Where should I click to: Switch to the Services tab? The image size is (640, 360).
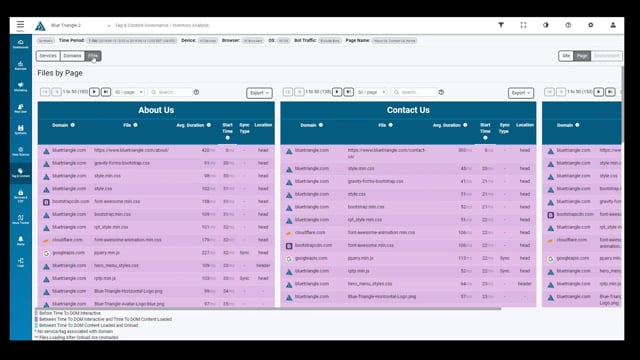click(x=48, y=56)
